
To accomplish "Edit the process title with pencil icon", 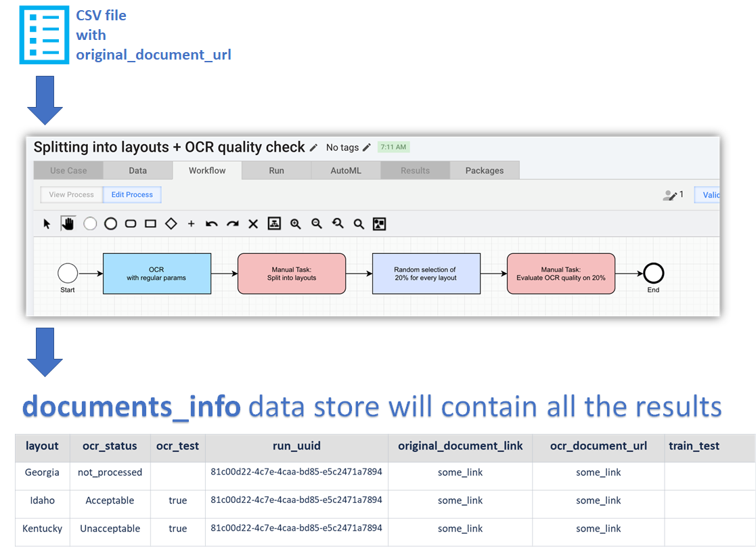I will pyautogui.click(x=313, y=148).
